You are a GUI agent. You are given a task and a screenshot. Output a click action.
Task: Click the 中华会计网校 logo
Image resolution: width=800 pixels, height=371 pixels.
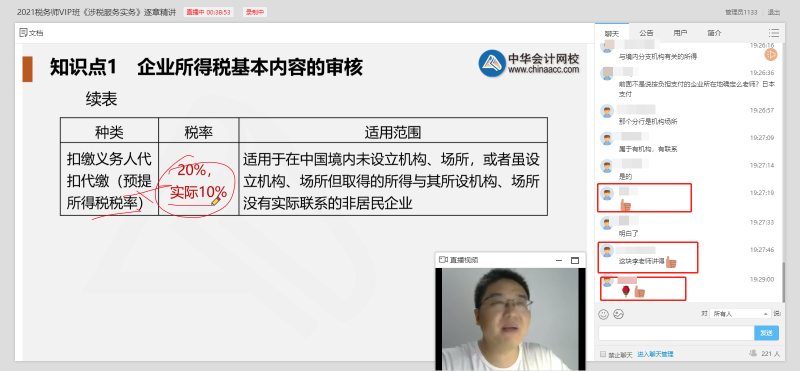(x=529, y=63)
